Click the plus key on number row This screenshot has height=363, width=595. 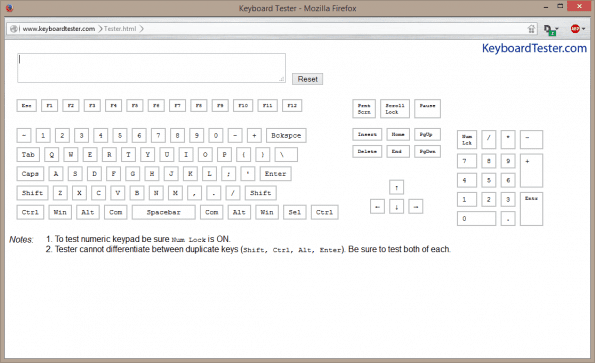[x=254, y=135]
